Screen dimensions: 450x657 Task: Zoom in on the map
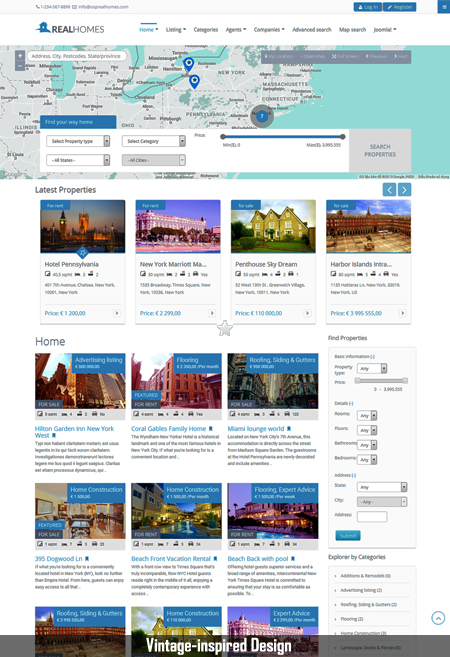20,56
